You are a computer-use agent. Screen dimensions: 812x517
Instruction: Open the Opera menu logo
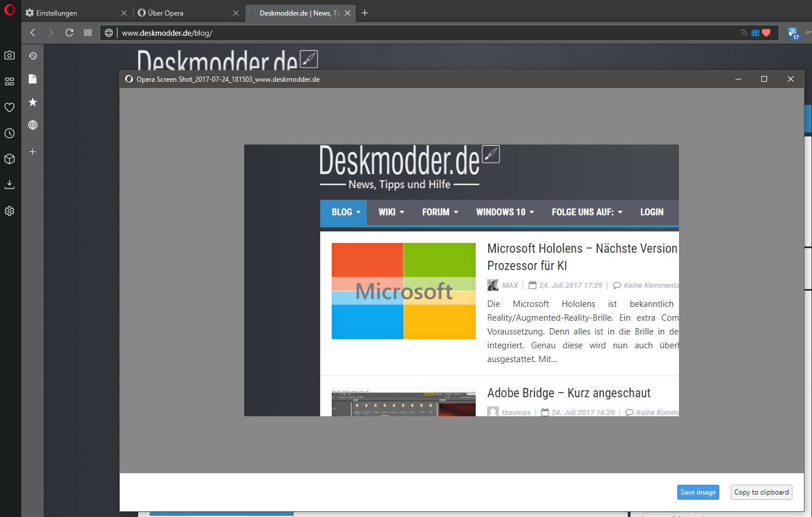9,9
